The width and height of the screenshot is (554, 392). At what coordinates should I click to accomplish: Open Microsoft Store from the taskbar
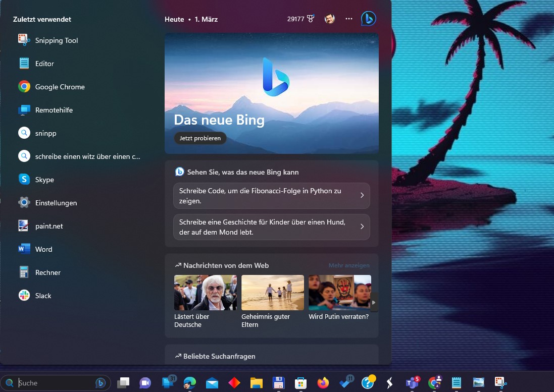(300, 383)
